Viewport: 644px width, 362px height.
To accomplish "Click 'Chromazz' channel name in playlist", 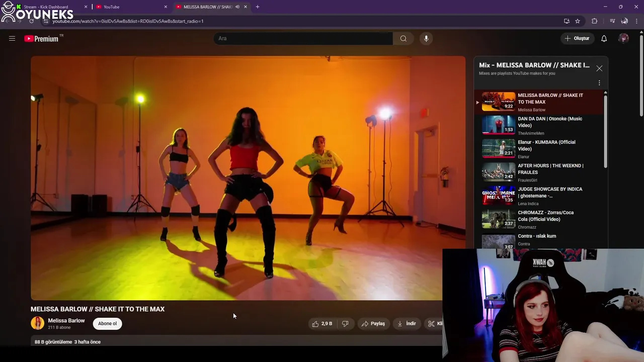I will tap(527, 227).
